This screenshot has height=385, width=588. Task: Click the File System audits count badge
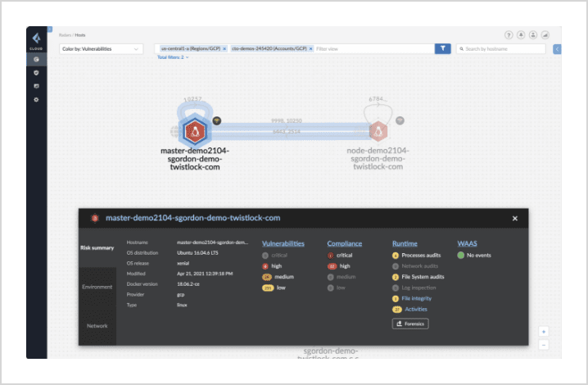click(396, 277)
